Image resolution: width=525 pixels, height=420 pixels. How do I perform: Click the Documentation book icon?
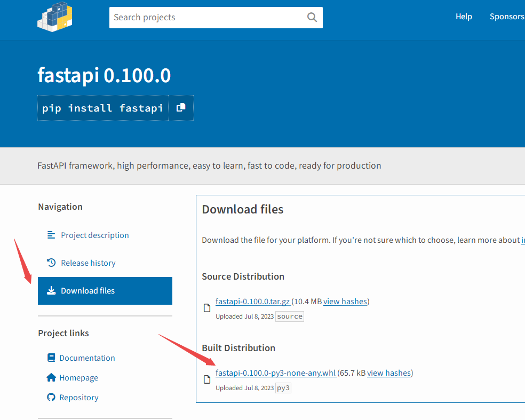(51, 358)
